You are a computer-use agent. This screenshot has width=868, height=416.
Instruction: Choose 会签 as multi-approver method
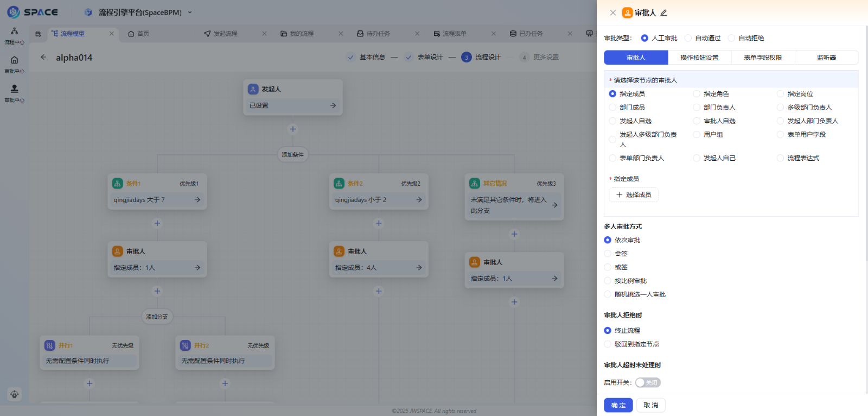(x=608, y=254)
